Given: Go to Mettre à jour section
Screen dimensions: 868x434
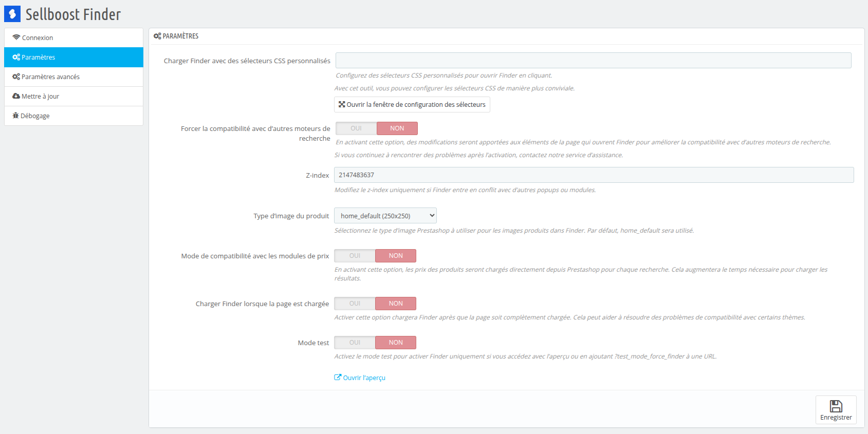Looking at the screenshot, I should pyautogui.click(x=73, y=96).
